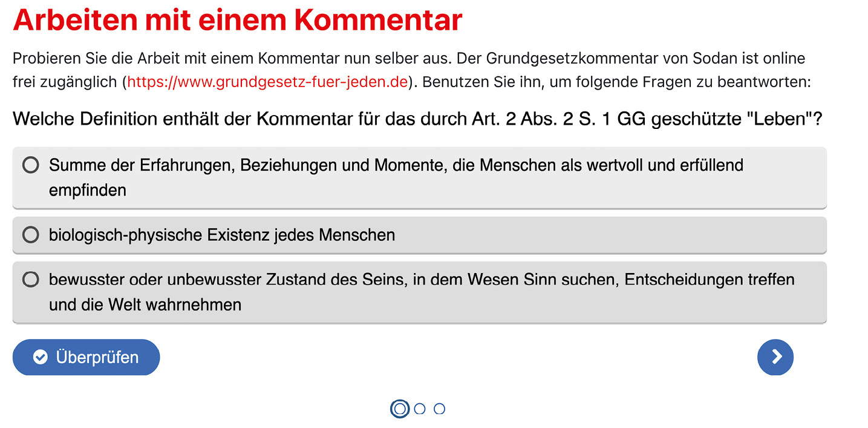Pick the "bewusster oder unbewusster Zustand" radio button
The image size is (868, 428).
click(x=30, y=279)
